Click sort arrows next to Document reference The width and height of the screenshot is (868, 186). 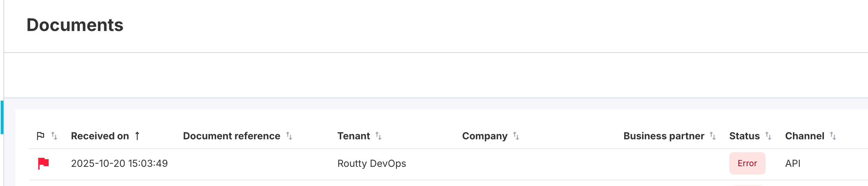pos(289,136)
